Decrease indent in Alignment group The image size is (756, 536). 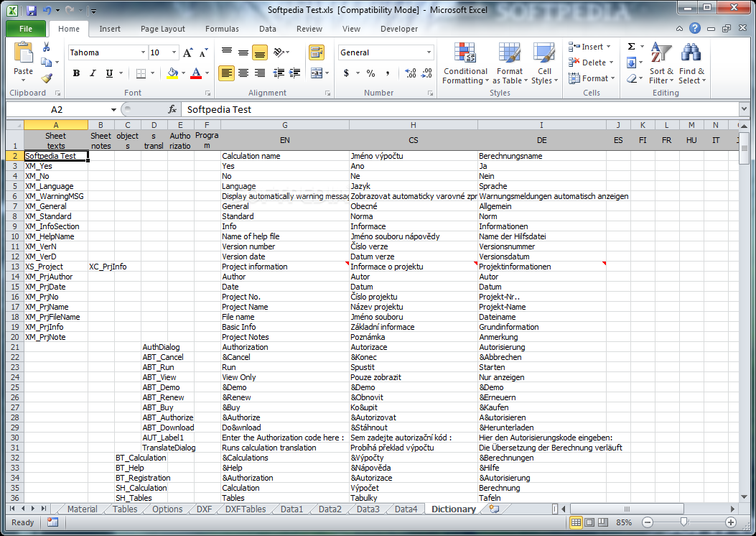279,73
